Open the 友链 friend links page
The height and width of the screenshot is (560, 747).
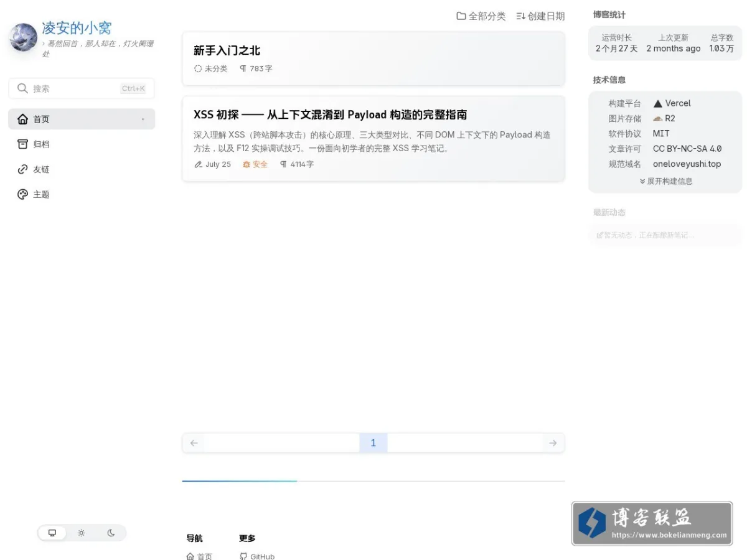pyautogui.click(x=82, y=169)
